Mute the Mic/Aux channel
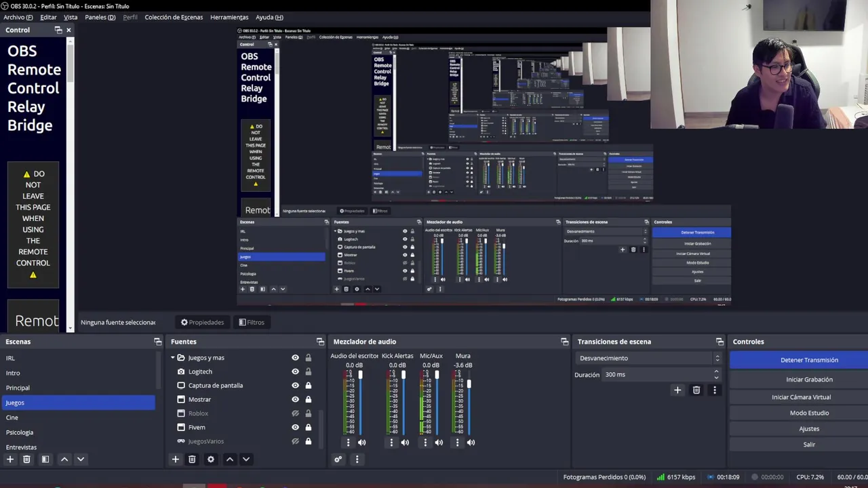 click(439, 443)
